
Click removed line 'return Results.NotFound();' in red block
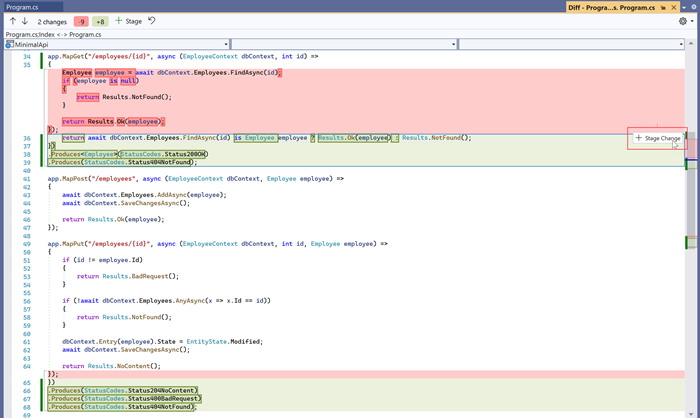pos(124,97)
